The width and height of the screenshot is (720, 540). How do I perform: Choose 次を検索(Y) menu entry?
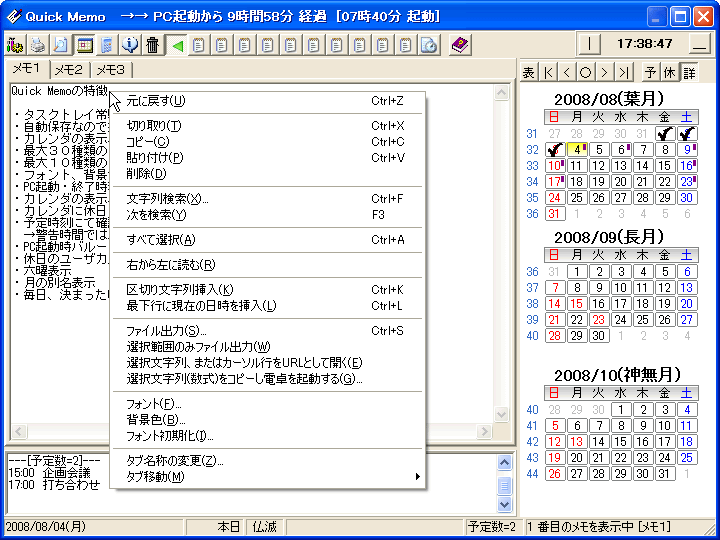269,215
